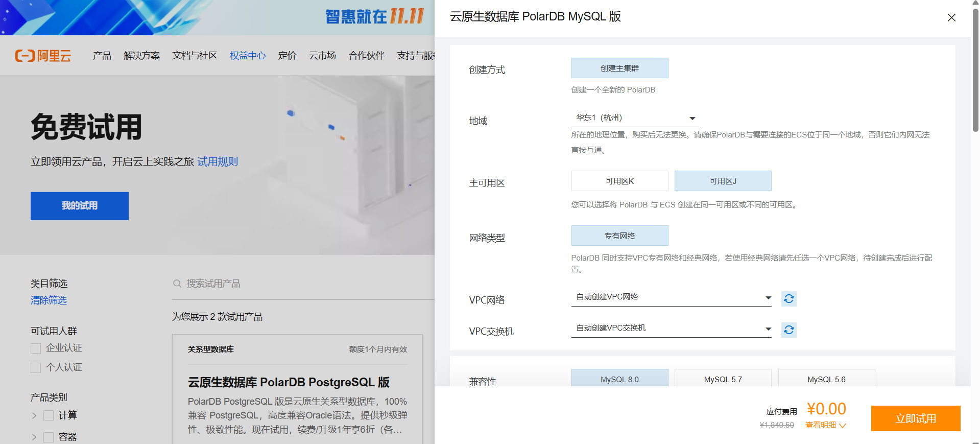
Task: Open the 合作伙伴 menu
Action: point(367,56)
